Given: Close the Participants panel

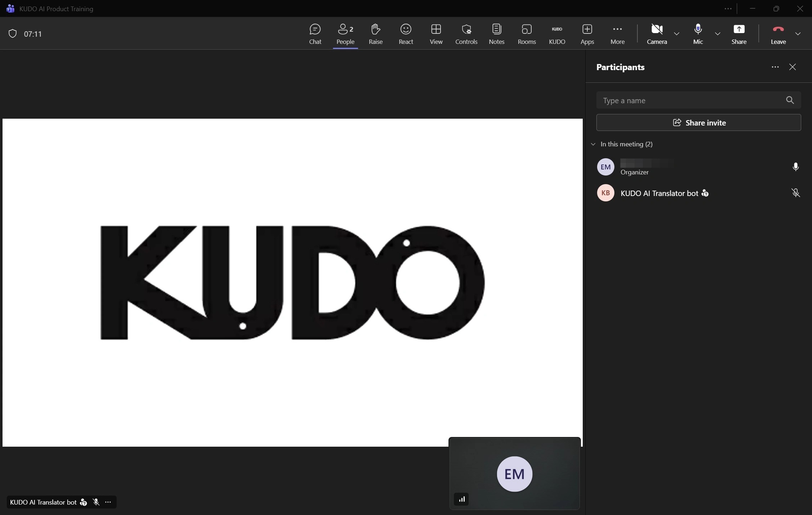Looking at the screenshot, I should [792, 67].
